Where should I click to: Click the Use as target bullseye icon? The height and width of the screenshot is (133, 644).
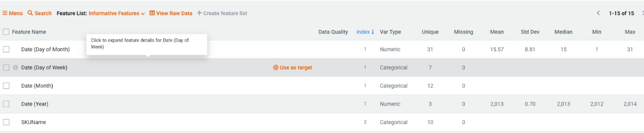point(275,67)
